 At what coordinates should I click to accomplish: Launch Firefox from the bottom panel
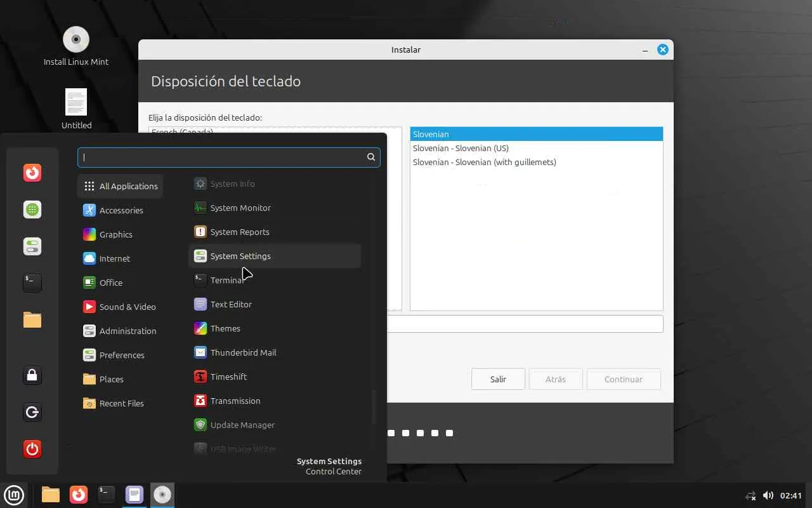[79, 495]
